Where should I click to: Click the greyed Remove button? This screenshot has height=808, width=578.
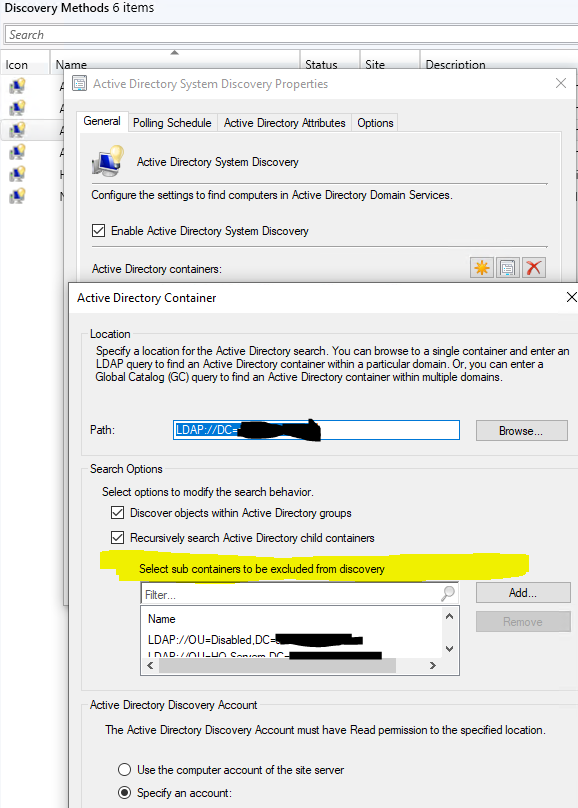[523, 621]
